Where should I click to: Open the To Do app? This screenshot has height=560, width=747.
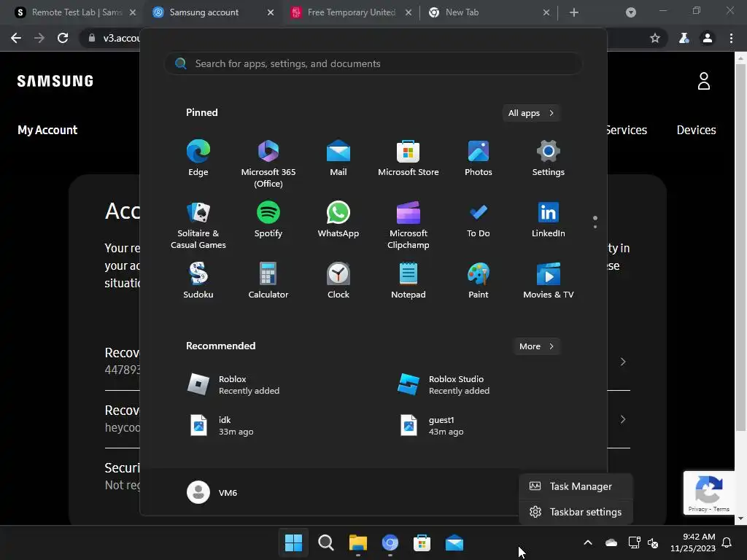pos(479,219)
